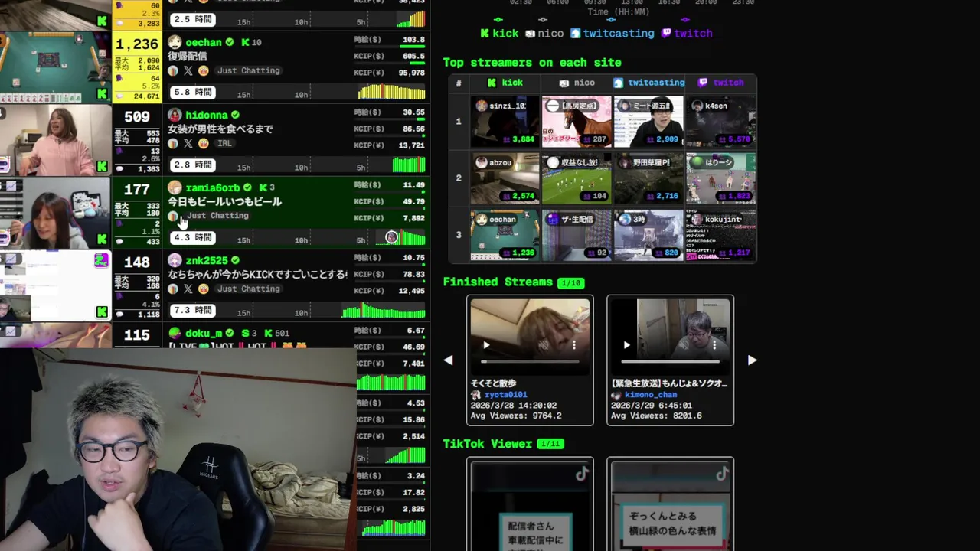Open the horse nico stream thumbnail
This screenshot has height=551, width=980.
click(577, 122)
